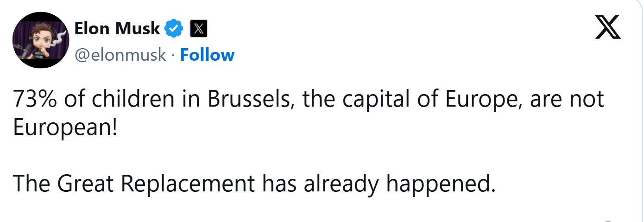The width and height of the screenshot is (644, 222).
Task: Open the large X logo in the top-right corner
Action: point(607,29)
